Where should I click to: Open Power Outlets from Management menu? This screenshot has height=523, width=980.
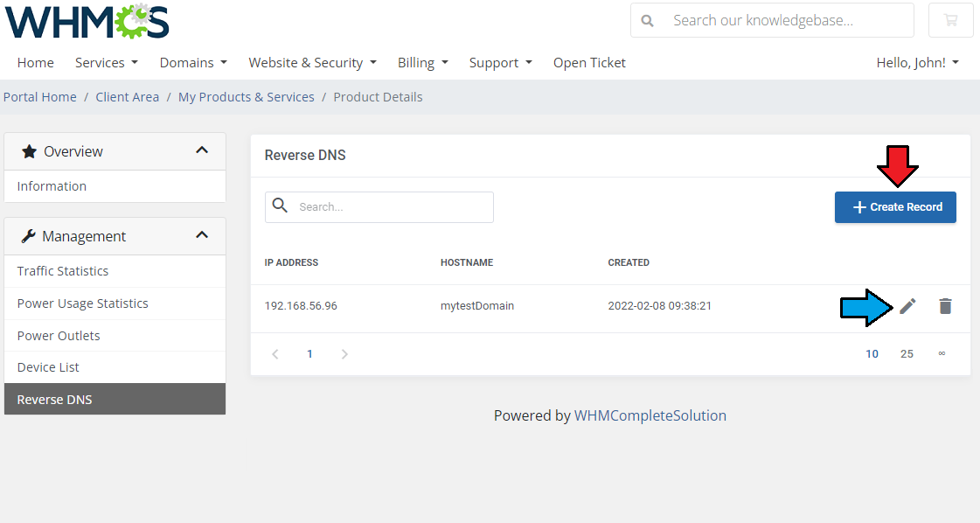tap(59, 336)
